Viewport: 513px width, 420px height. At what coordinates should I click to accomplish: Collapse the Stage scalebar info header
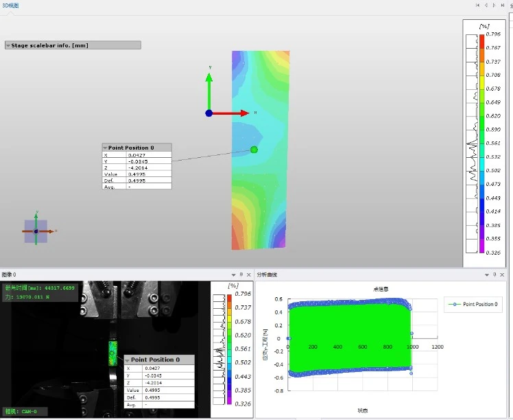[x=8, y=45]
